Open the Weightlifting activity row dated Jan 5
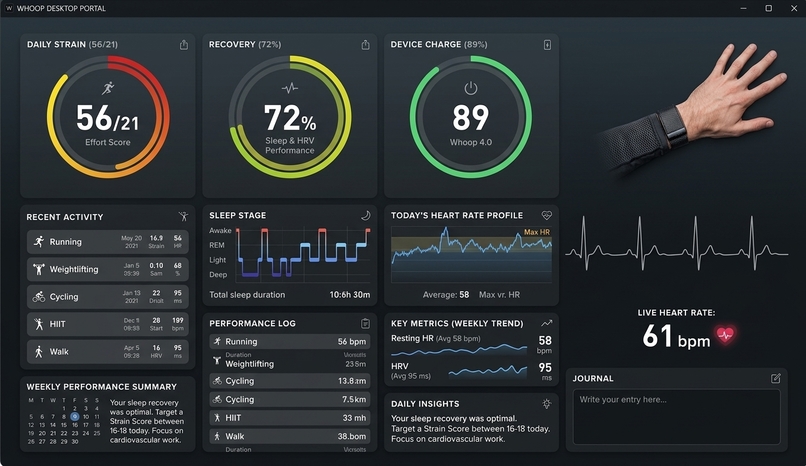The image size is (806, 466). coord(108,269)
